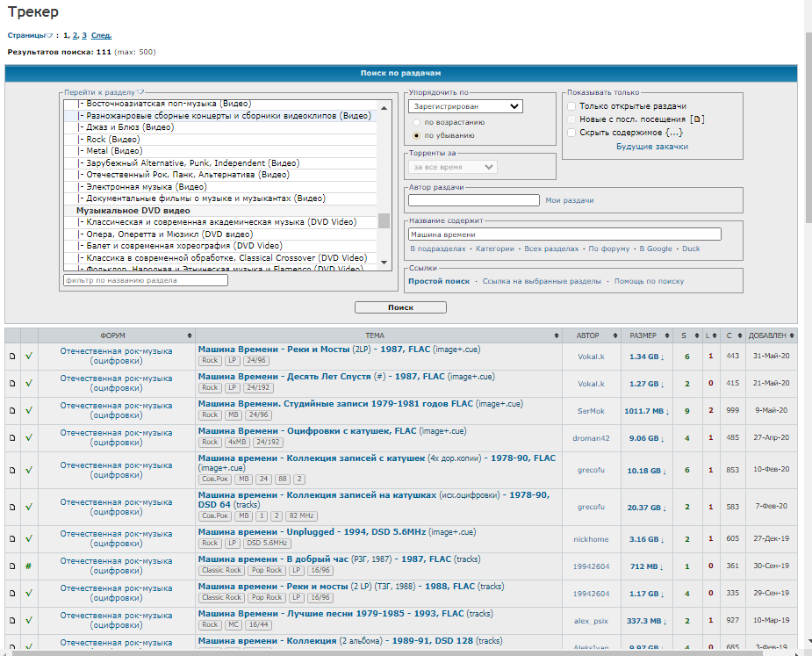The image size is (812, 656).
Task: Open the Зарегистрирован sort dropdown
Action: click(x=465, y=106)
